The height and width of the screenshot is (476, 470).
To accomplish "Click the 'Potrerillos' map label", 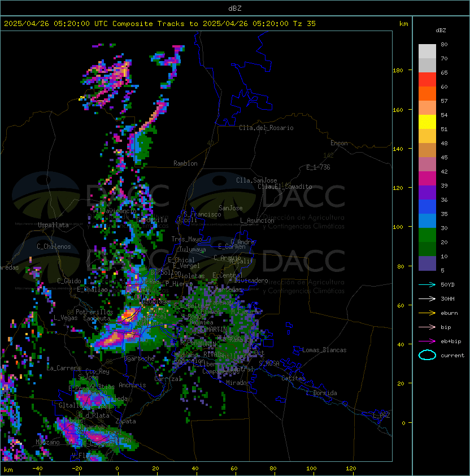I will pyautogui.click(x=94, y=312).
